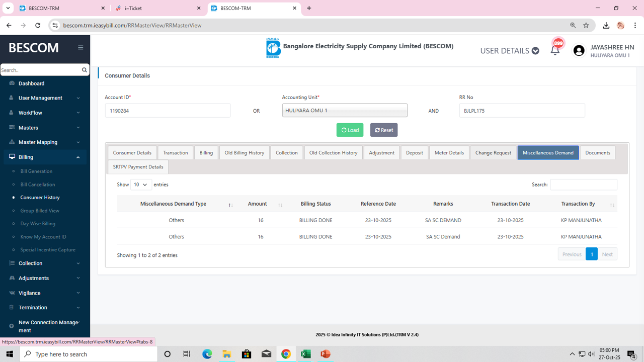This screenshot has width=644, height=362.
Task: Bookmark this page with star icon
Action: pos(586,25)
